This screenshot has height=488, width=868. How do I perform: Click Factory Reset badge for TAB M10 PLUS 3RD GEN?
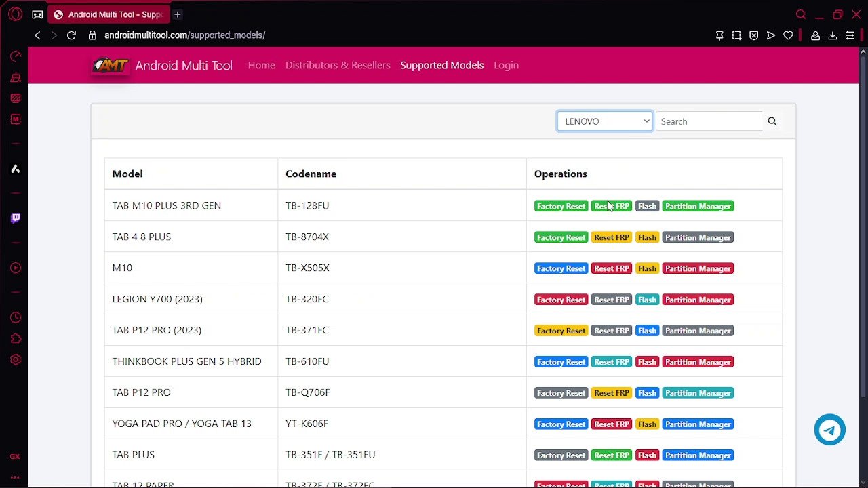click(561, 206)
